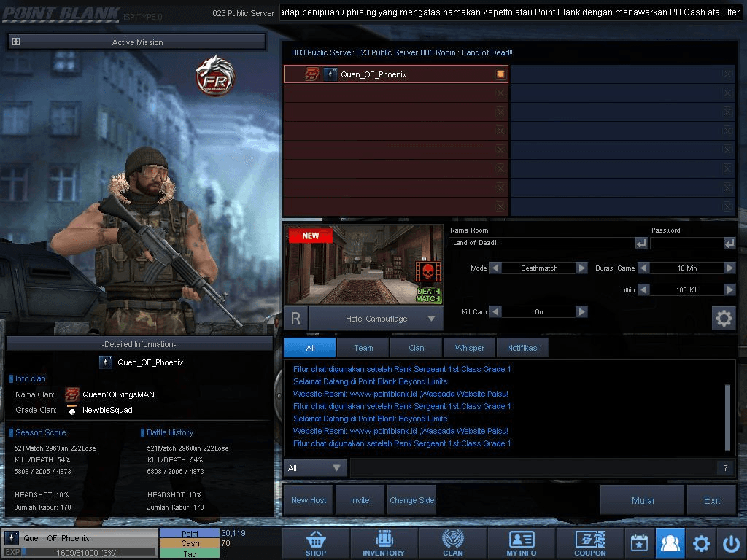The width and height of the screenshot is (747, 560).
Task: Click Queen`OFkingsMAN clan emblem in Info clan
Action: point(72,394)
